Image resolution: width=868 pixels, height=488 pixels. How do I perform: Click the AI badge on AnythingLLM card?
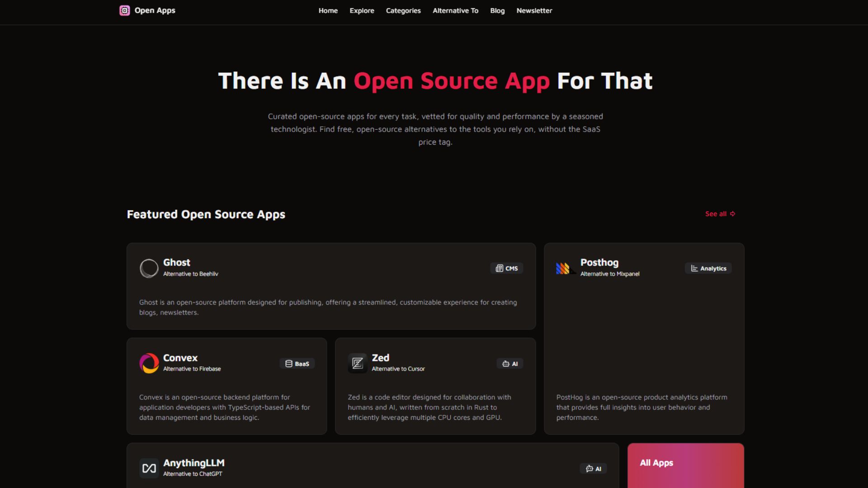tap(593, 469)
